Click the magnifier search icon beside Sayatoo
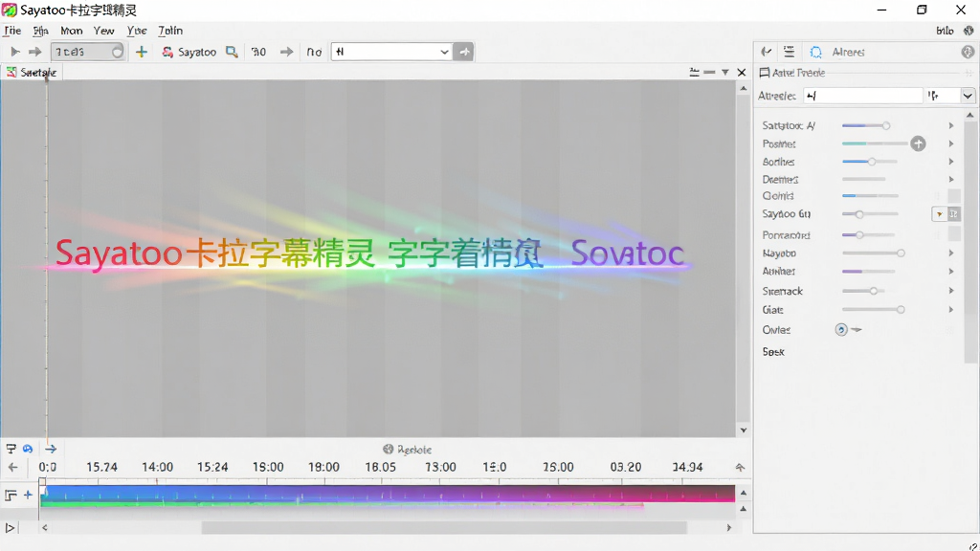Viewport: 980px width, 551px height. [x=232, y=52]
